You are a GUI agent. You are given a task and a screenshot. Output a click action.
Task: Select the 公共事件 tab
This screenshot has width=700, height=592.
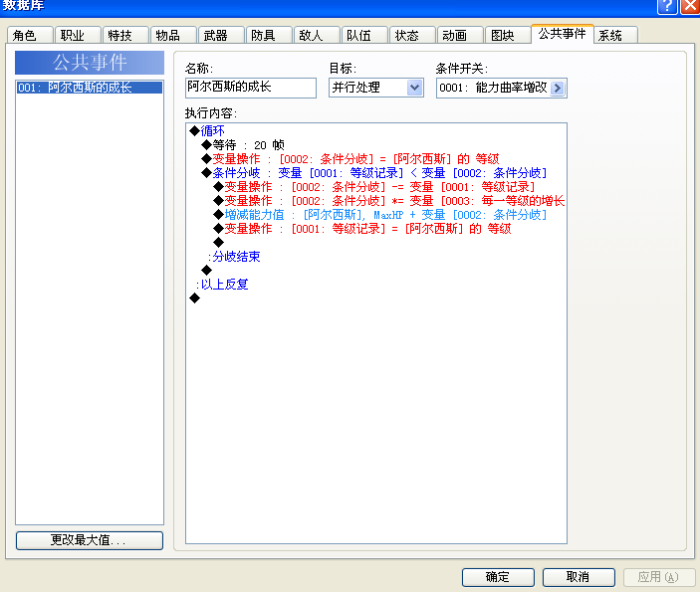pyautogui.click(x=562, y=34)
